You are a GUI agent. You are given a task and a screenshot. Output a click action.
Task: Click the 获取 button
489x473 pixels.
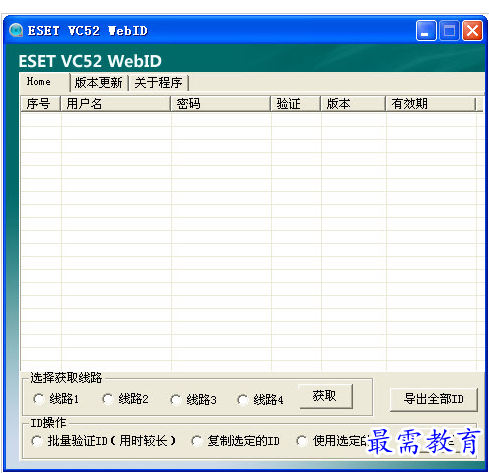326,396
